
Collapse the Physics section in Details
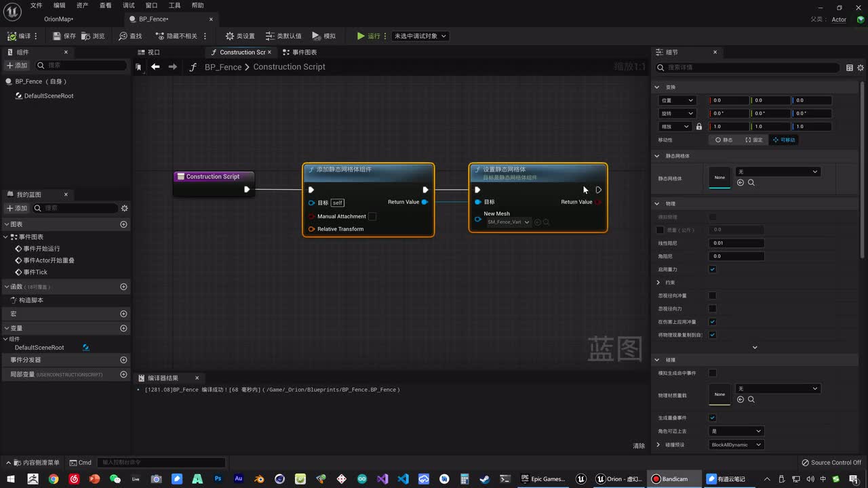(657, 203)
